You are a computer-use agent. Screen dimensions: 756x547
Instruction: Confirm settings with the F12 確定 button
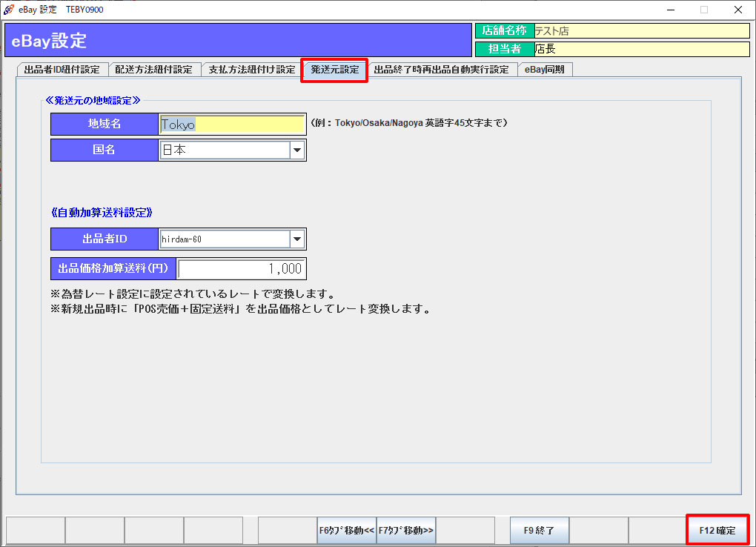pyautogui.click(x=717, y=531)
